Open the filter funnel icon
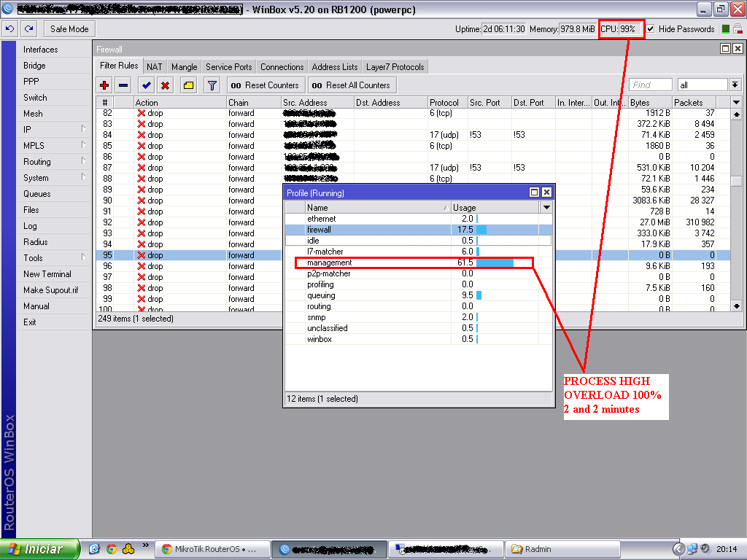 (x=212, y=85)
